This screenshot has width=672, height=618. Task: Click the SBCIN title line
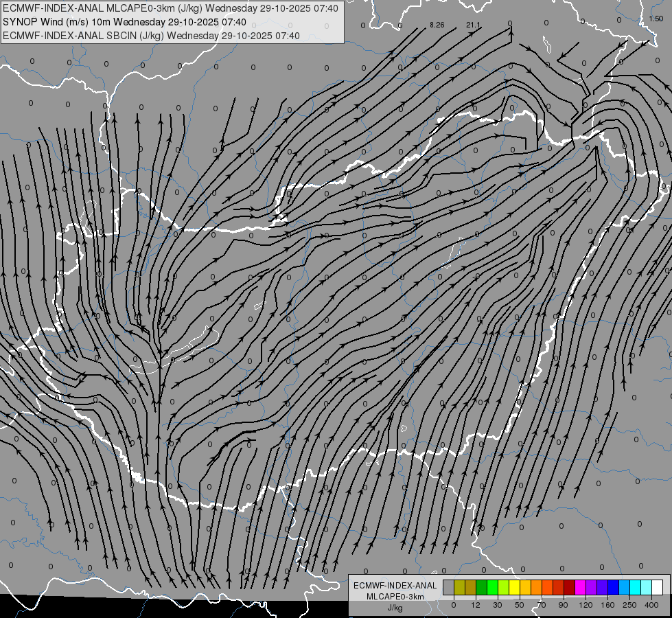point(151,36)
